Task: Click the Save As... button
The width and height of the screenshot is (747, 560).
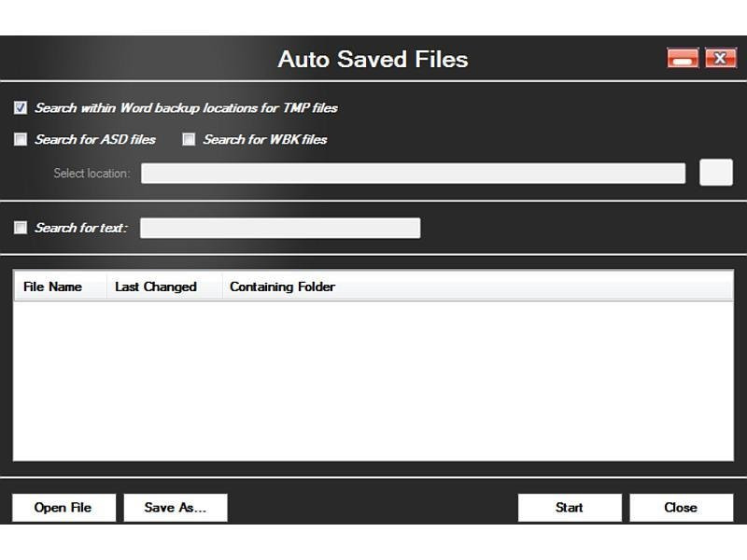Action: (x=176, y=508)
